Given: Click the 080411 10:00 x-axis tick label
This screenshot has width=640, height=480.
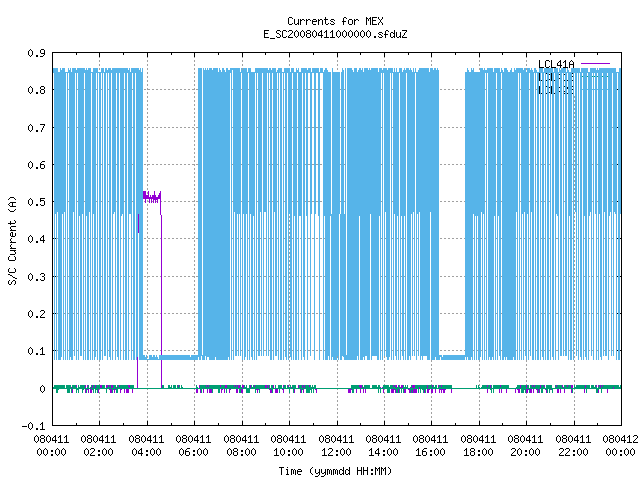Looking at the screenshot, I should tap(288, 446).
